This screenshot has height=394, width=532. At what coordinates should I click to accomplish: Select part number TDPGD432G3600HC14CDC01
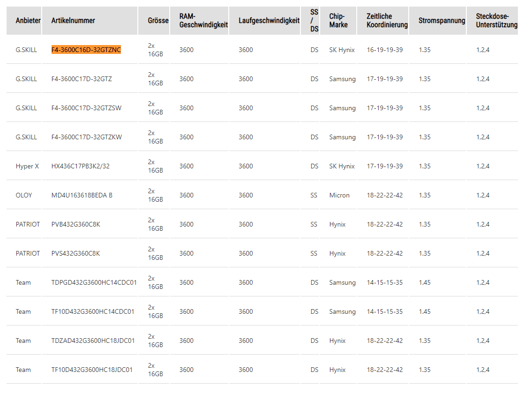tap(94, 282)
